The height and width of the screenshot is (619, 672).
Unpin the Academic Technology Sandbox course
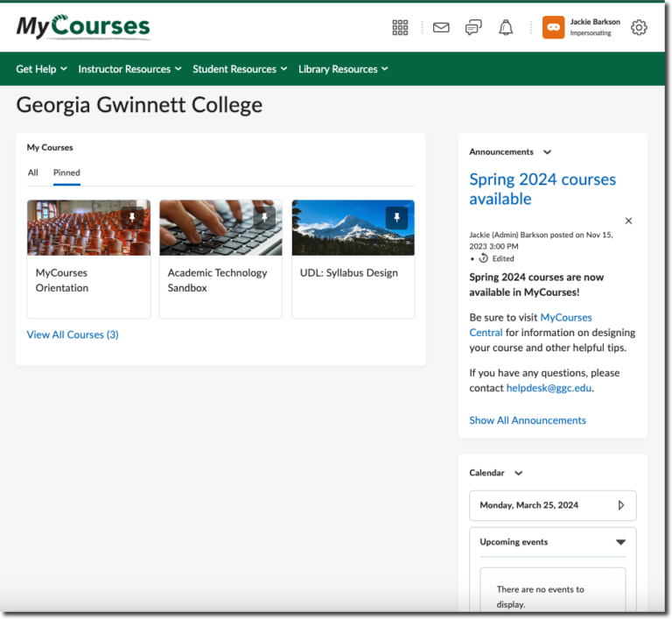(264, 217)
